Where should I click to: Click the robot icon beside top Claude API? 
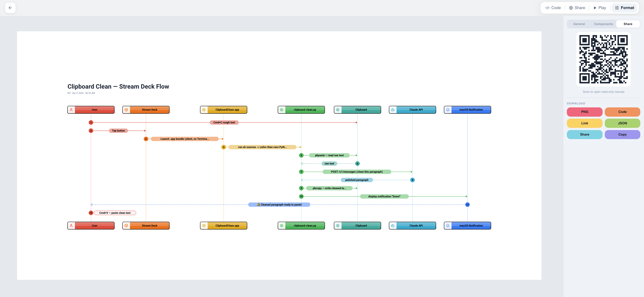click(393, 110)
